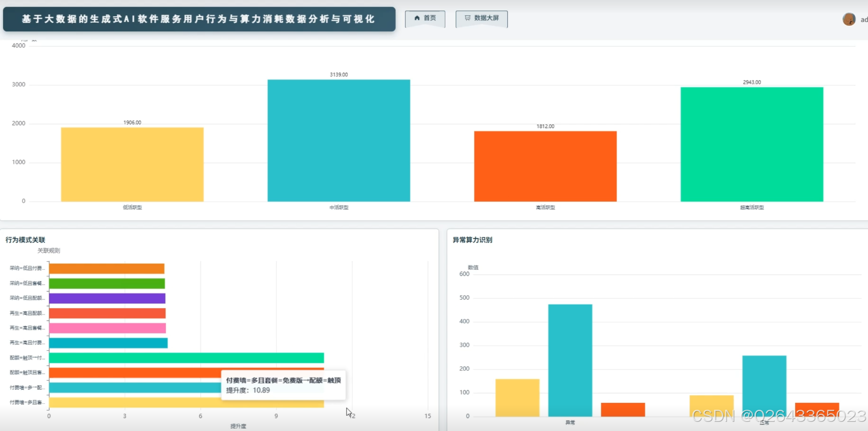Click the 付费墙=多→配 axis label
Viewport: 868px width, 431px height.
27,388
